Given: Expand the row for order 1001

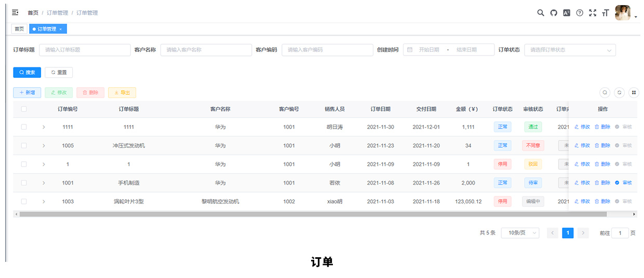Looking at the screenshot, I should pos(44,183).
